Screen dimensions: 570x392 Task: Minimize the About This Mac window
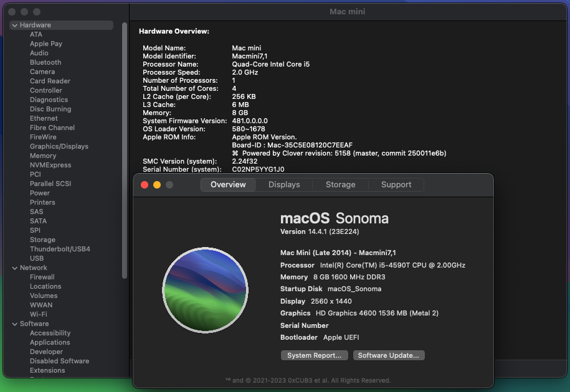[157, 185]
